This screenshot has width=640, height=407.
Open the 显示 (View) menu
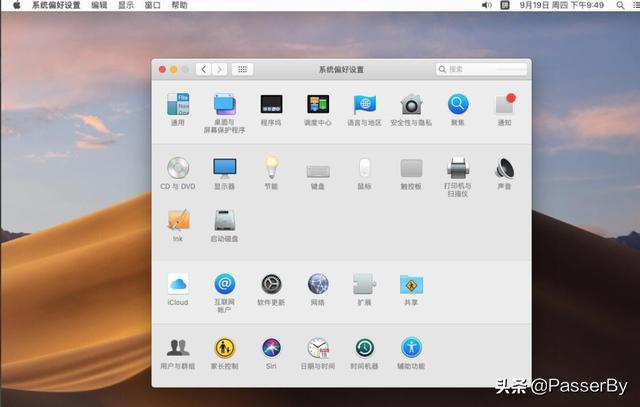click(126, 5)
